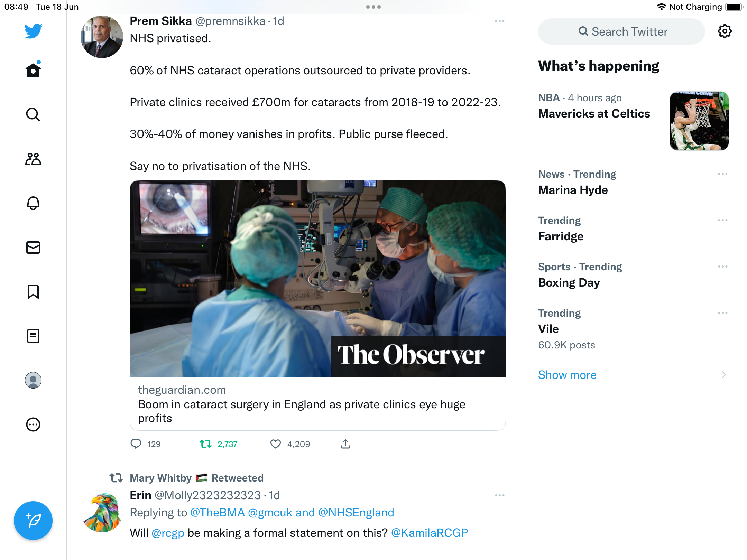Click the 'Say no to privatisation' text line
Image resolution: width=747 pixels, height=560 pixels.
pos(220,166)
